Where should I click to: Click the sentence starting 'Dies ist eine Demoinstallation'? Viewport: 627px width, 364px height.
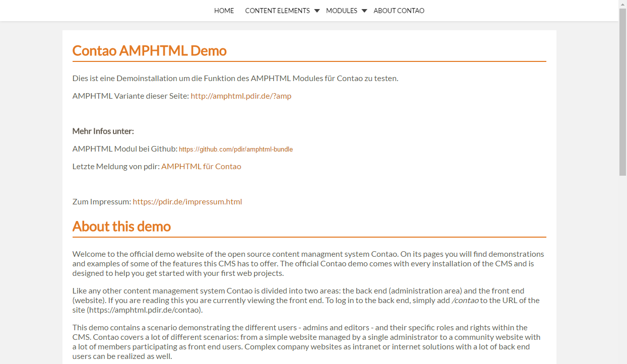[235, 79]
